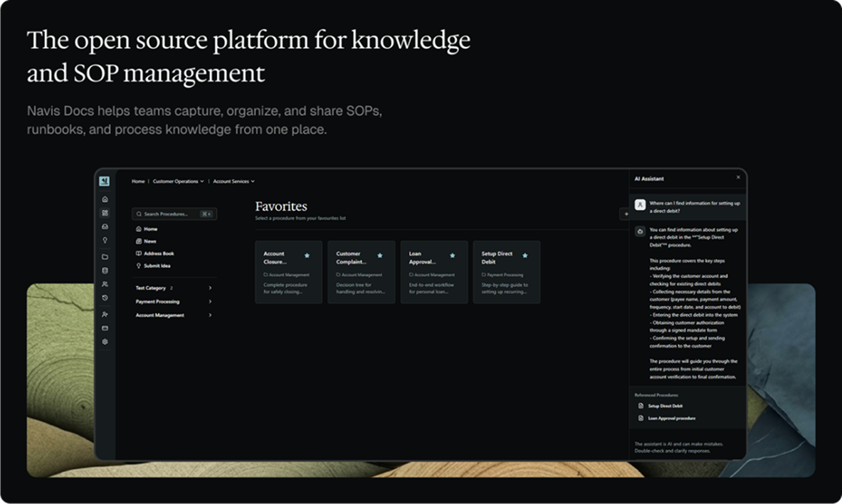Open News in the navigation list
The image size is (842, 504).
coord(145,241)
